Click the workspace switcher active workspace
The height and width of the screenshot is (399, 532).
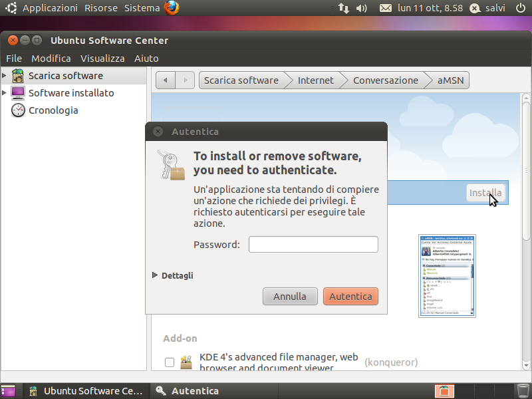pyautogui.click(x=444, y=391)
